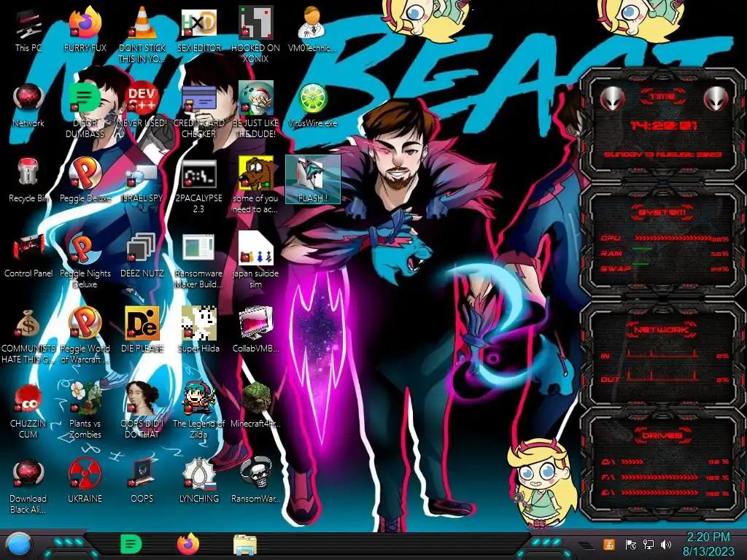Click the TIME header in the gadget

(662, 97)
